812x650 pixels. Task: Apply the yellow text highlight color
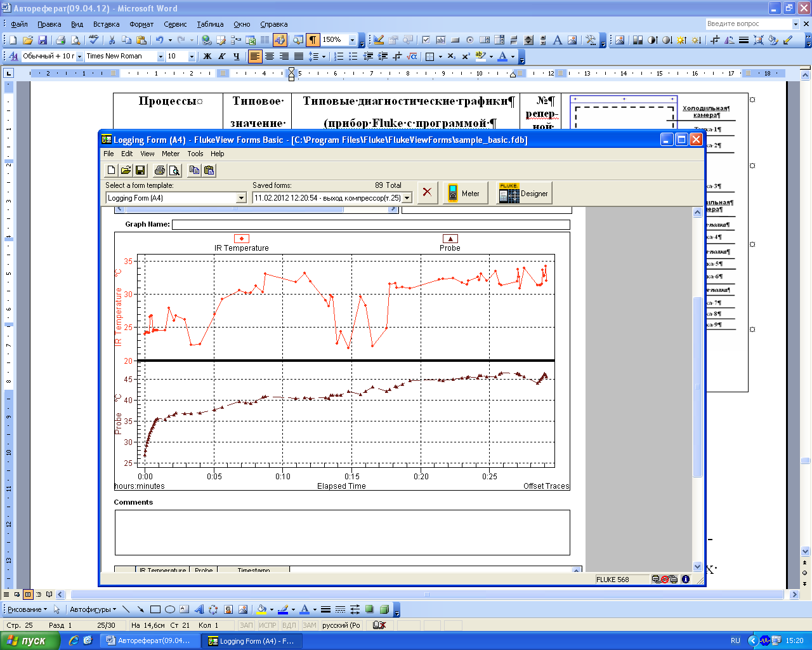pyautogui.click(x=481, y=56)
